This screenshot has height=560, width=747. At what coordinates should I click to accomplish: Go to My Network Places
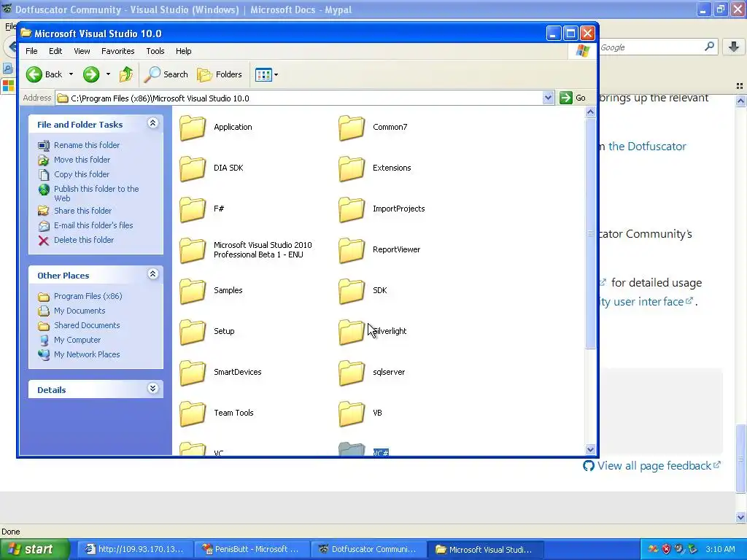coord(87,355)
